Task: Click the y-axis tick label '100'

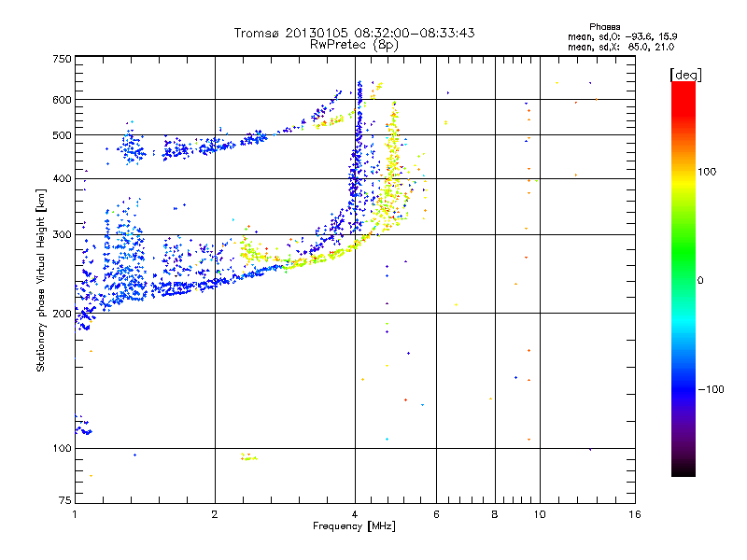Action: (62, 448)
